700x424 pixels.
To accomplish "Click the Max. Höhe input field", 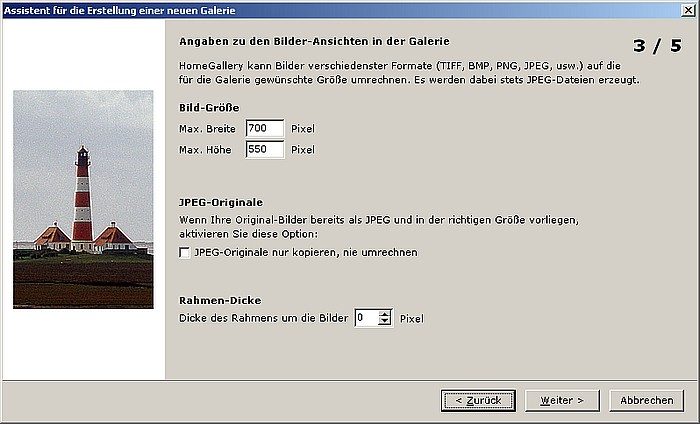I will [265, 149].
